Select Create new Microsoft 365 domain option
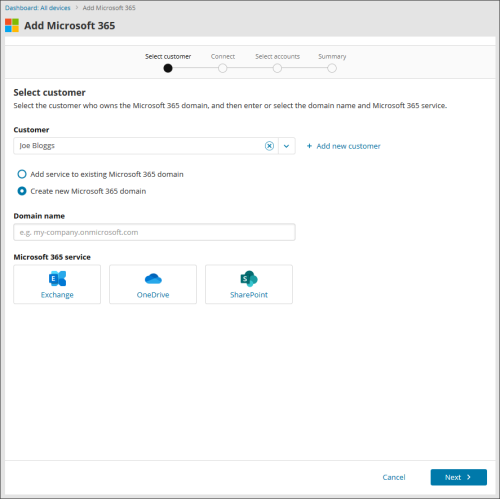This screenshot has width=500, height=499. click(x=22, y=191)
